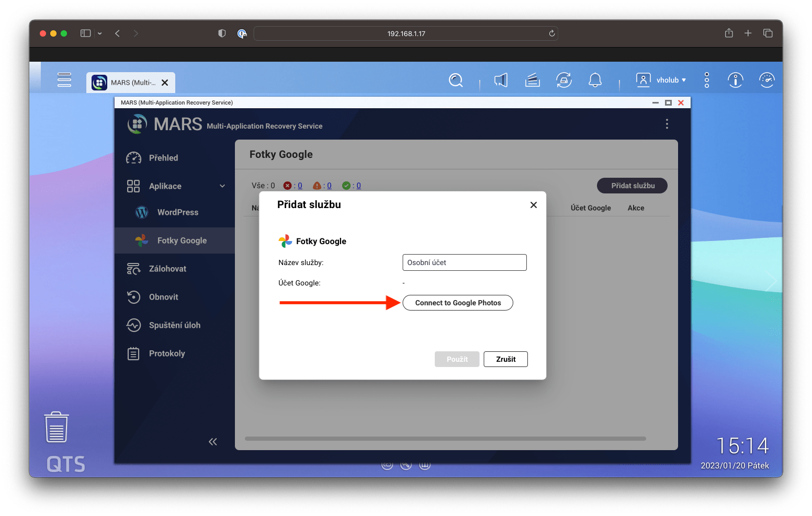
Task: Click the Aplikace grid icon
Action: [x=133, y=186]
